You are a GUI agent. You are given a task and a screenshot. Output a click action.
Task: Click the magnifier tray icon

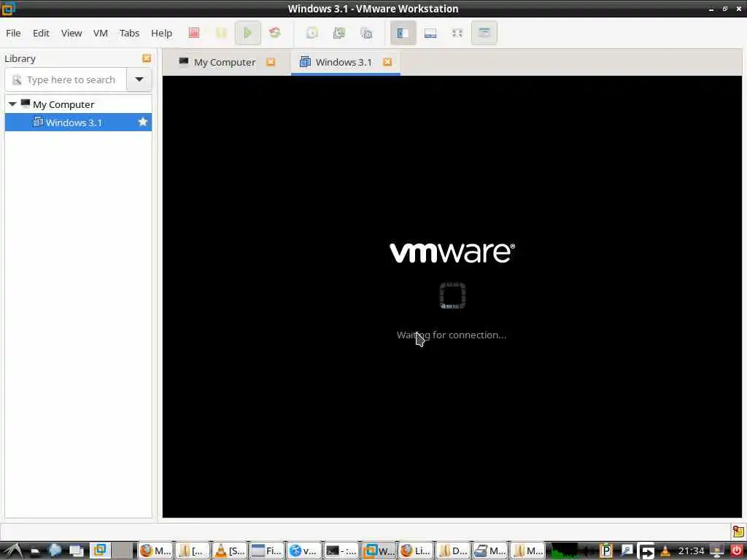pos(627,551)
